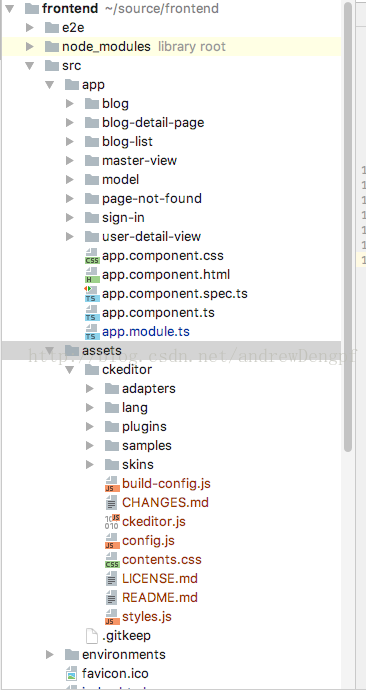The width and height of the screenshot is (366, 690).
Task: Collapse the ckeditor folder arrow
Action: [x=70, y=370]
